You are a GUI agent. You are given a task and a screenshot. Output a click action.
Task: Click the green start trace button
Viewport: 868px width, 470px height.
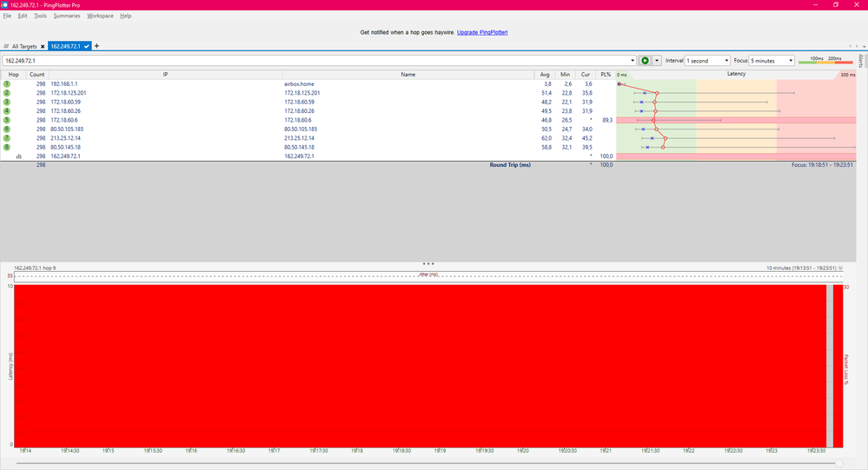click(645, 61)
